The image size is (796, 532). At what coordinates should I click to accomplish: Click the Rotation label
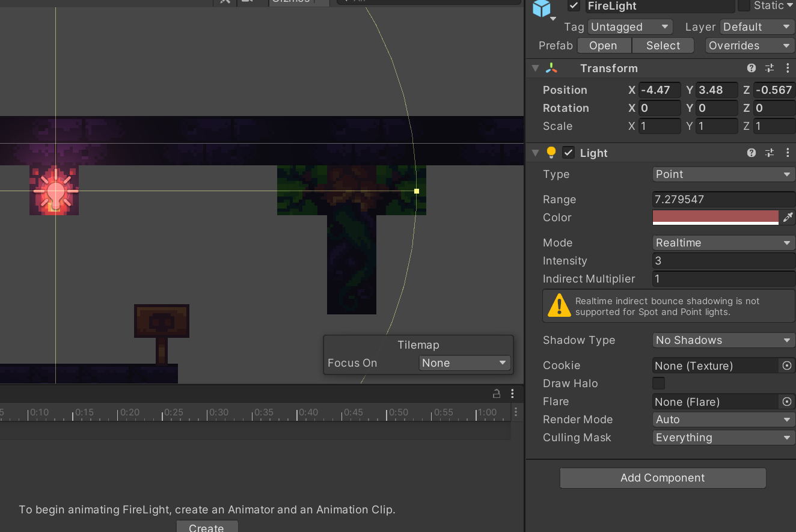click(x=566, y=108)
